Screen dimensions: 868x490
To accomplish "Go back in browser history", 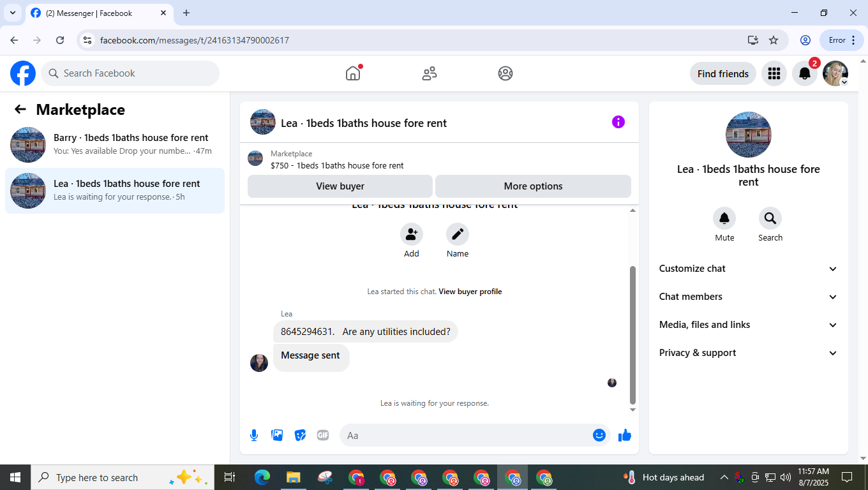I will [14, 40].
